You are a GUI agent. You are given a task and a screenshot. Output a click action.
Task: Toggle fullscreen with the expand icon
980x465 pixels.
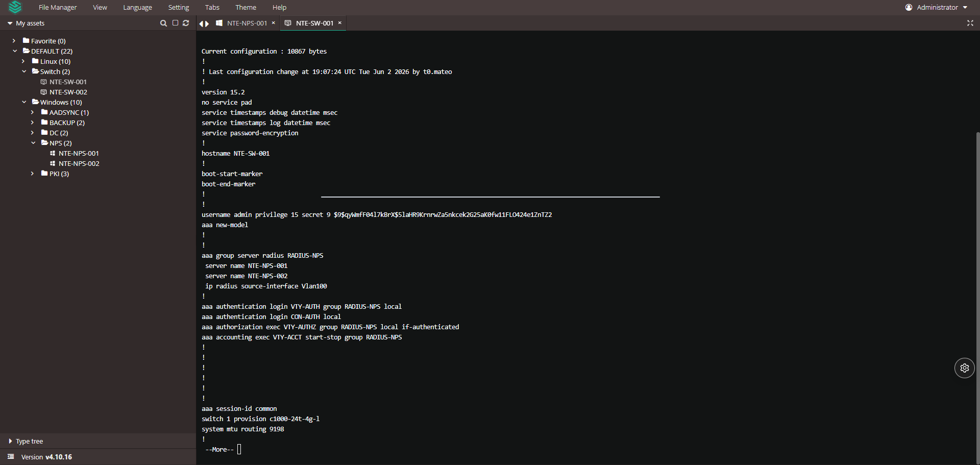pos(970,23)
